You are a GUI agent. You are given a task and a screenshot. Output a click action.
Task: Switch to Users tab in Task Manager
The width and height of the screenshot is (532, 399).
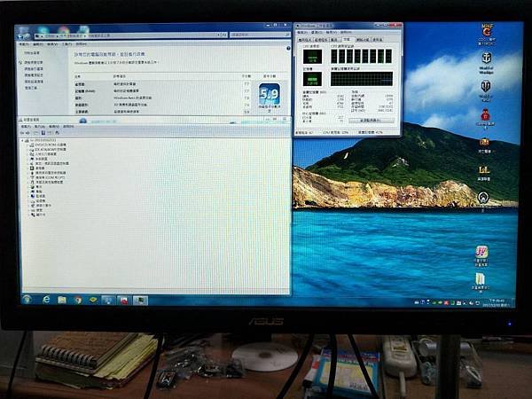tap(378, 40)
